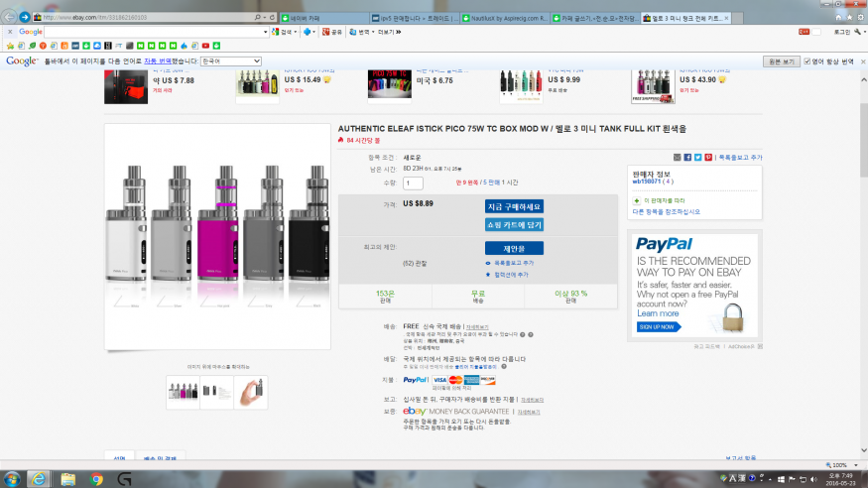
Task: Click the Facebook share icon
Action: coord(687,158)
